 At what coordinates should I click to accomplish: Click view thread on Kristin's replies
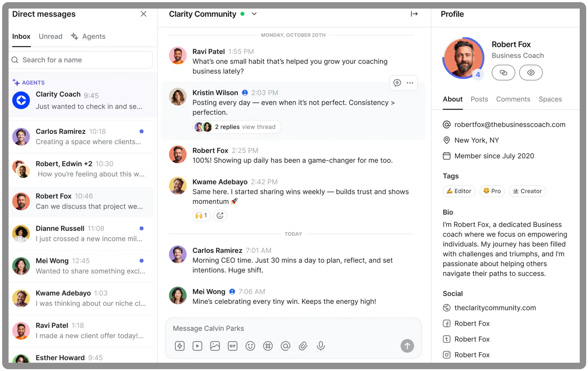[x=258, y=127]
